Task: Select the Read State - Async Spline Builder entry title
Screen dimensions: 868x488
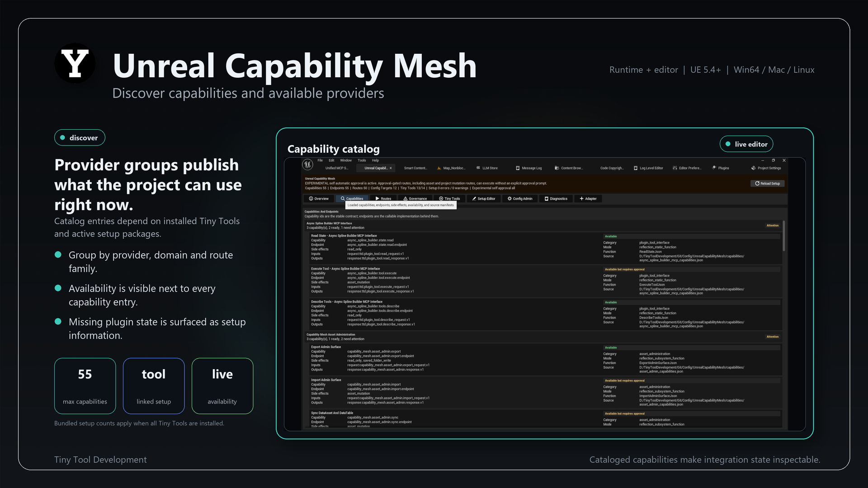Action: click(x=344, y=236)
